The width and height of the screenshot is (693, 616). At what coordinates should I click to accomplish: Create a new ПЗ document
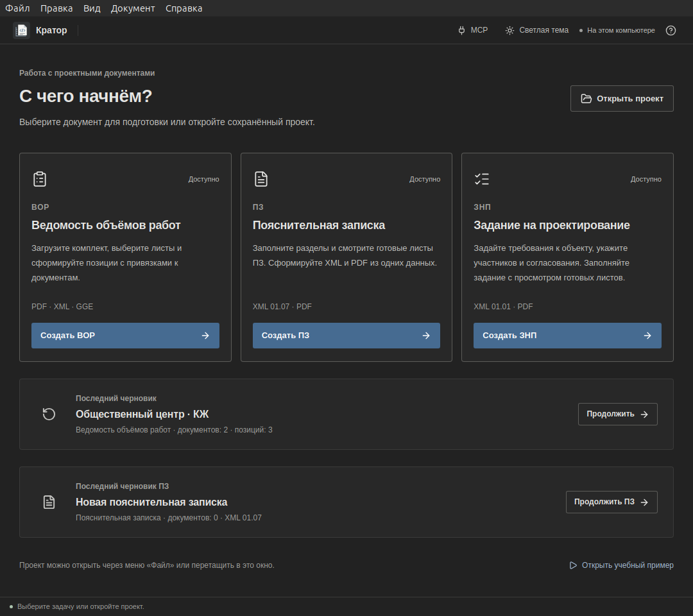pyautogui.click(x=346, y=336)
